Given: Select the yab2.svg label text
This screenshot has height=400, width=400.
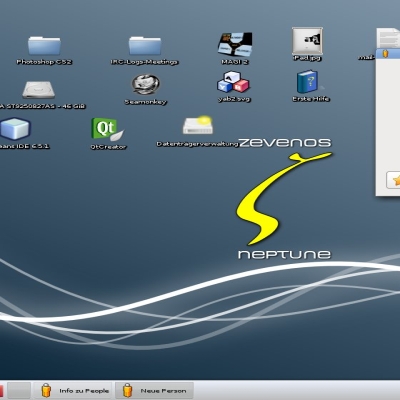Looking at the screenshot, I should click(x=234, y=99).
